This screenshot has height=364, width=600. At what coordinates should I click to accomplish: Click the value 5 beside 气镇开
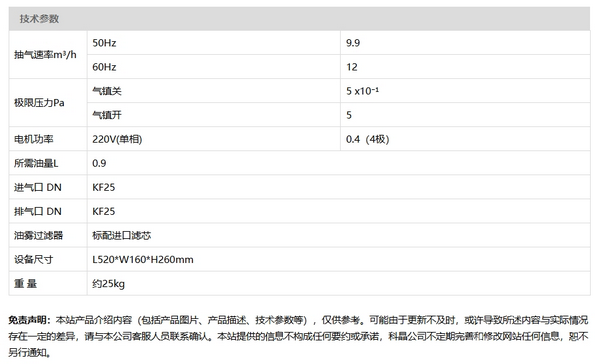coord(349,115)
